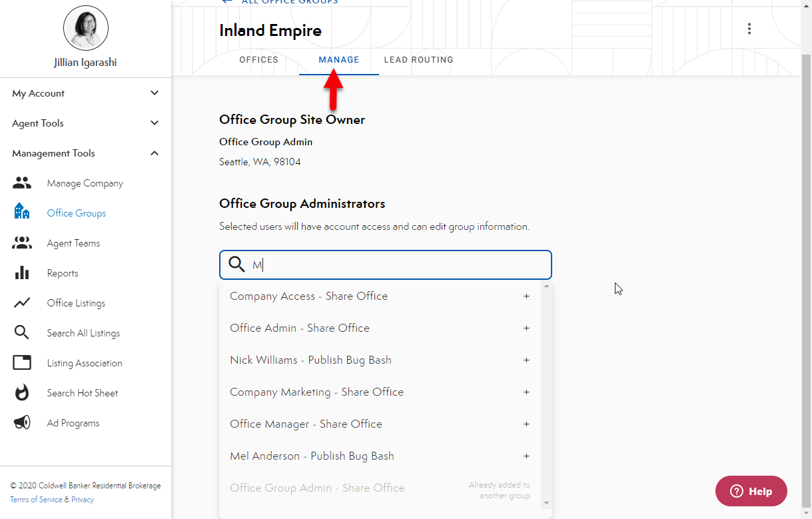Screen dimensions: 812x519
Task: Switch to the Offices tab
Action: [x=258, y=60]
